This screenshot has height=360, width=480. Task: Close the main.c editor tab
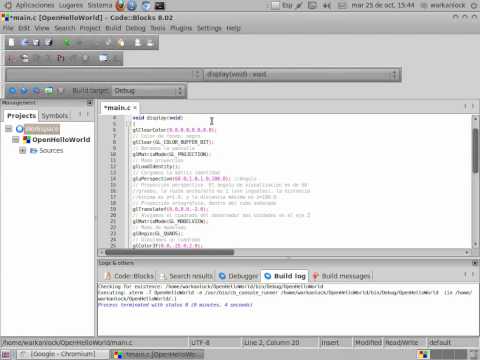(x=135, y=108)
